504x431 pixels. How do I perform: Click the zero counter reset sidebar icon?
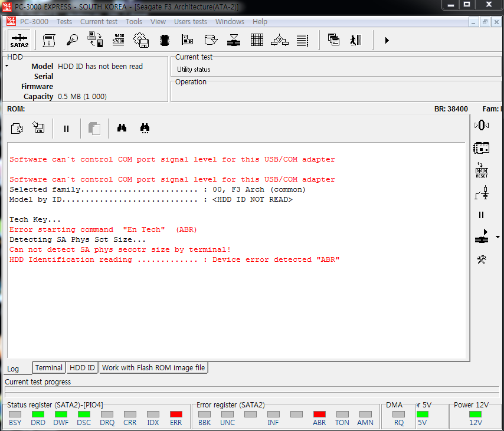(x=482, y=125)
